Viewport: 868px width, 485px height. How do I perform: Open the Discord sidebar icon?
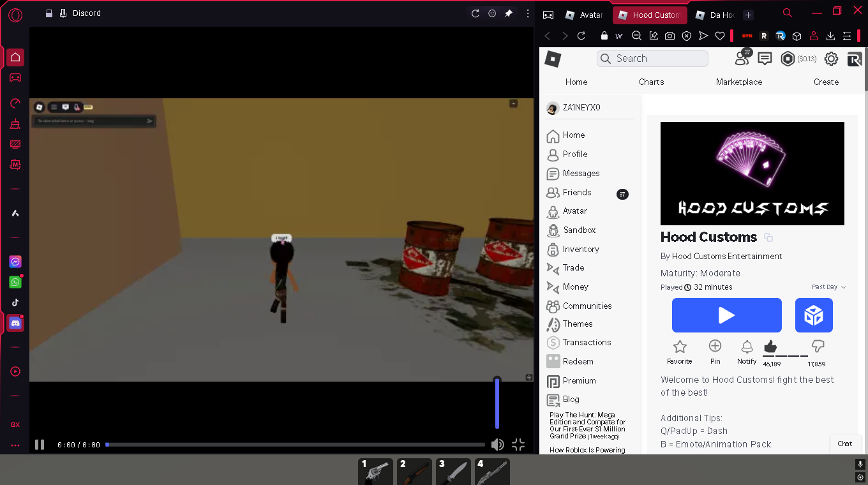(x=15, y=323)
